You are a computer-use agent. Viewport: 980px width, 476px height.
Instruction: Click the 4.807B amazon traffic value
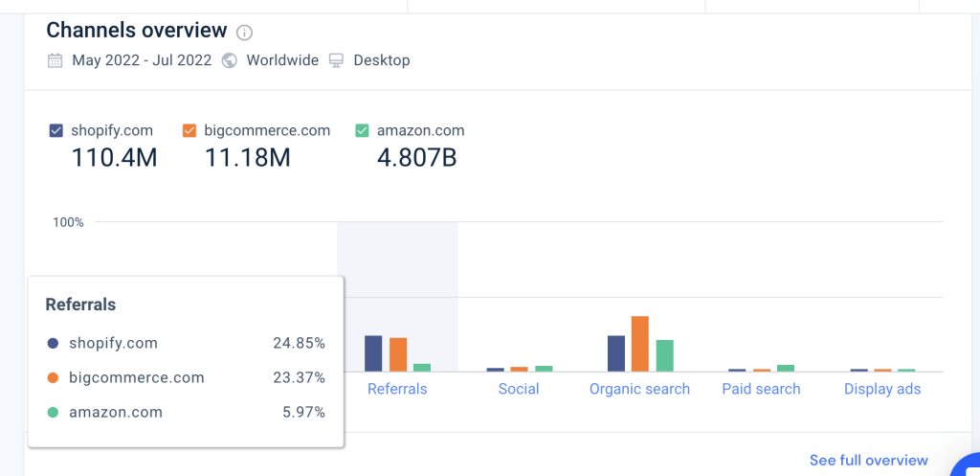click(417, 158)
